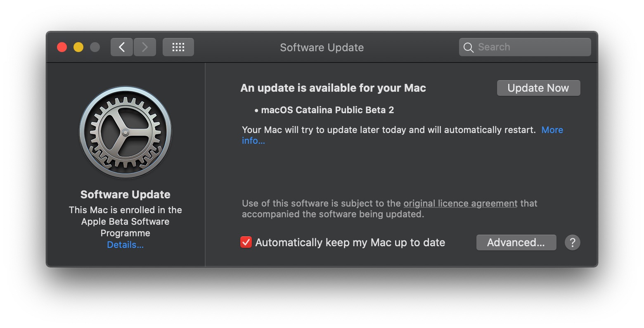Uncheck Automatically keep my Mac up to date

[246, 242]
